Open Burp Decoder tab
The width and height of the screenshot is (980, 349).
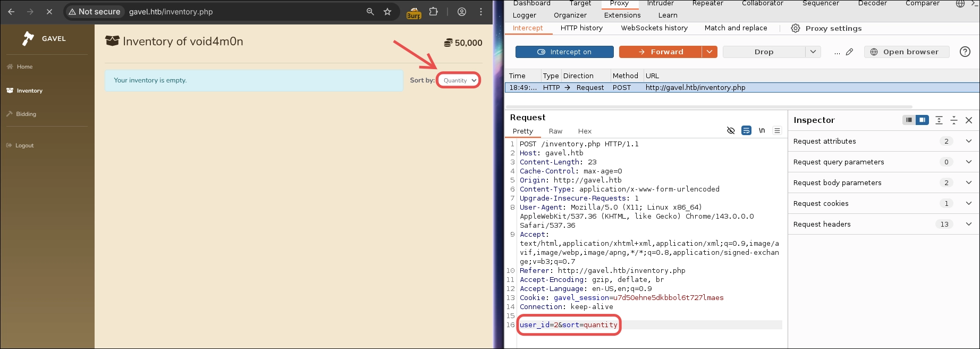pyautogui.click(x=872, y=3)
